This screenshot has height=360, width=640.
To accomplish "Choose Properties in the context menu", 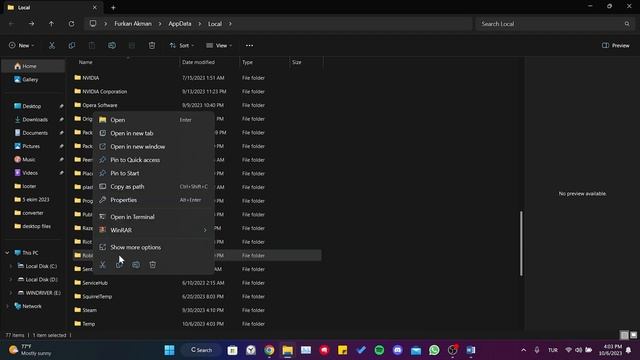I will tap(153, 200).
